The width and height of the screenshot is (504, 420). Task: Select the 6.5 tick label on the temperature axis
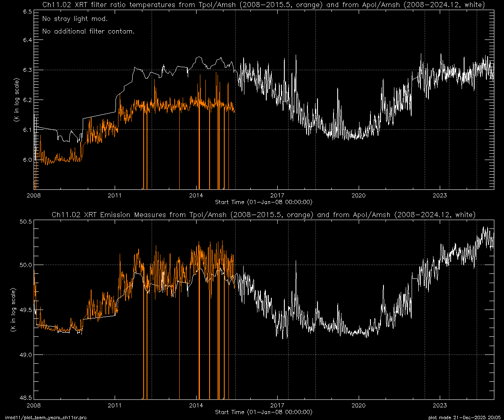pyautogui.click(x=28, y=12)
